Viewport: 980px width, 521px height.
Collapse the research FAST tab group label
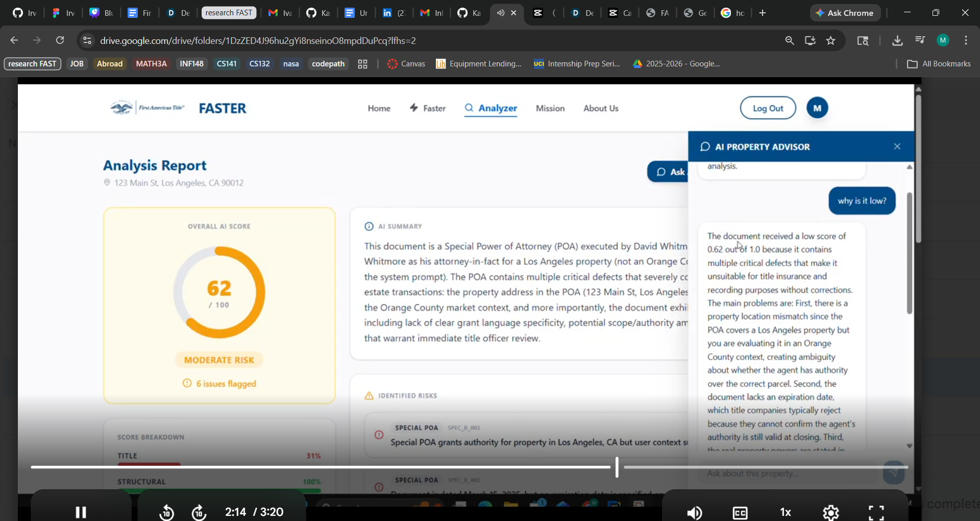tap(229, 13)
